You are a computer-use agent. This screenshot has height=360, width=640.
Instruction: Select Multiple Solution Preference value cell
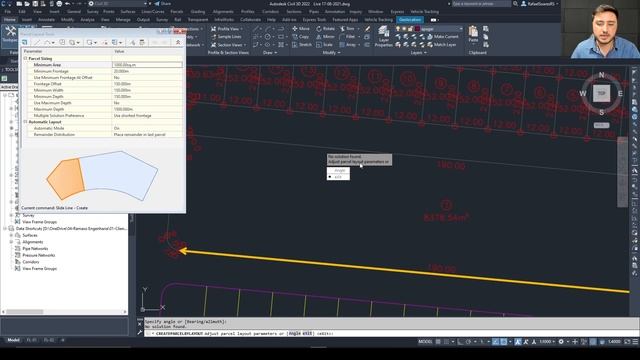pyautogui.click(x=148, y=116)
